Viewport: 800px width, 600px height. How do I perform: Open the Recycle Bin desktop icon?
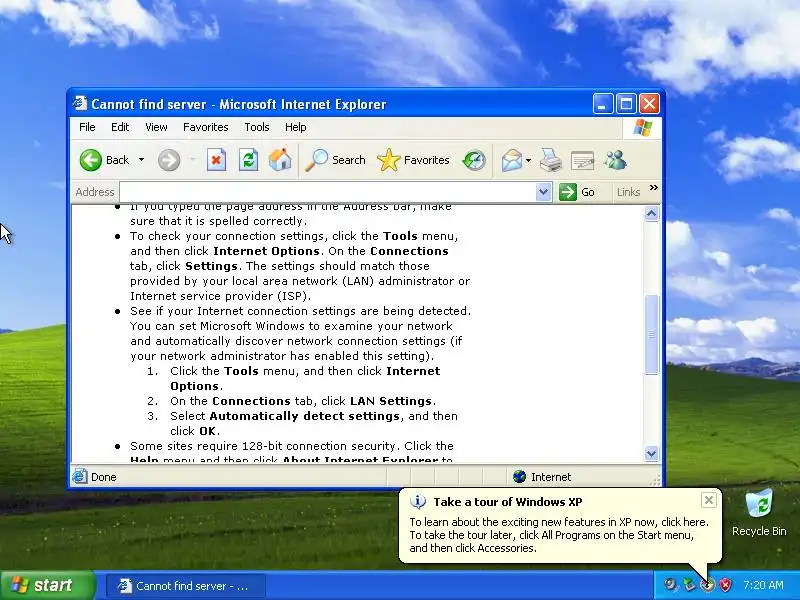pos(759,513)
